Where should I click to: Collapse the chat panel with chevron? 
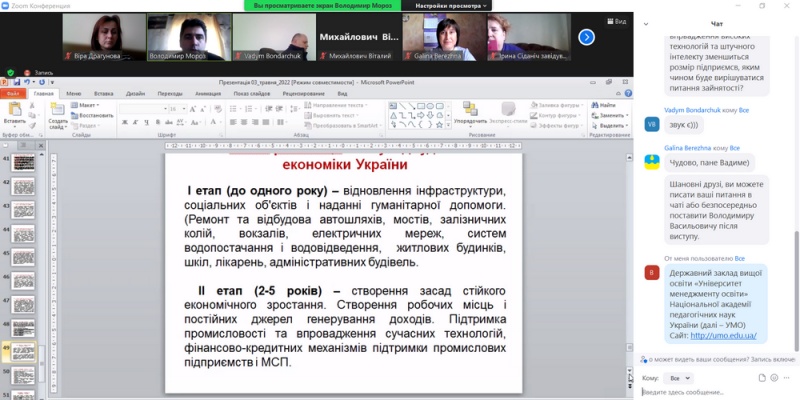coord(647,22)
